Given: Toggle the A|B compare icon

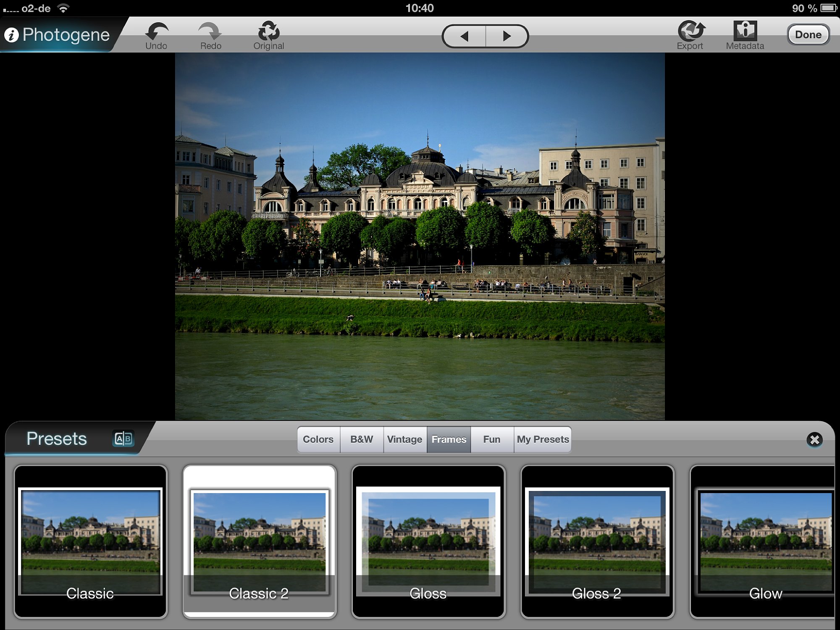Looking at the screenshot, I should pos(123,439).
